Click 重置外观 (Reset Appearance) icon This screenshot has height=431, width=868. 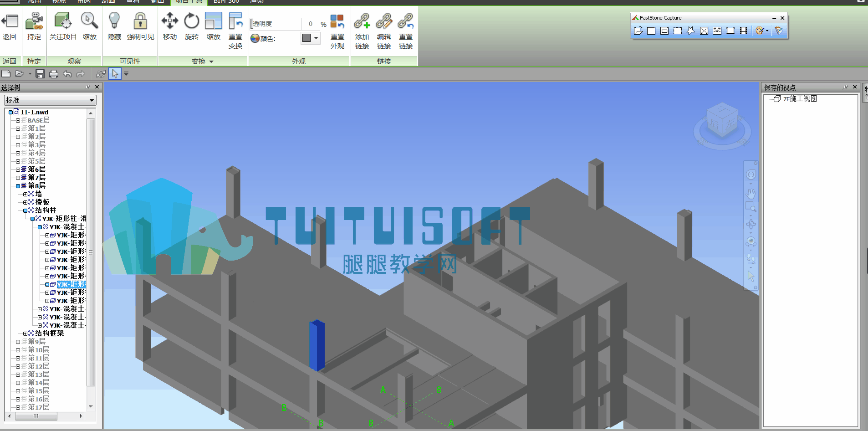tap(337, 31)
